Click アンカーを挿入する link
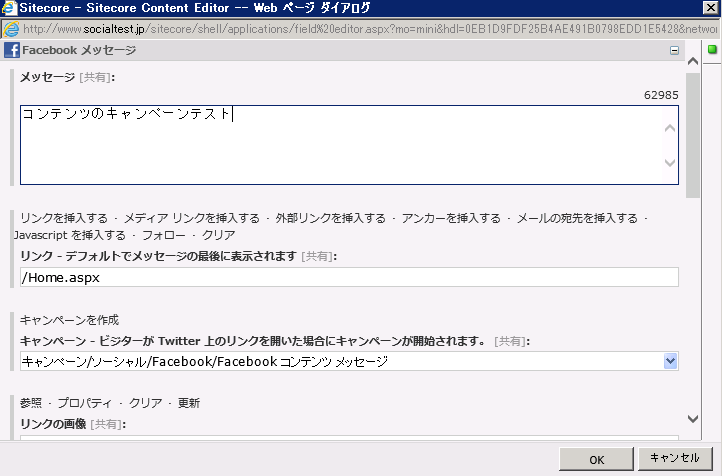This screenshot has width=722, height=476. (451, 218)
